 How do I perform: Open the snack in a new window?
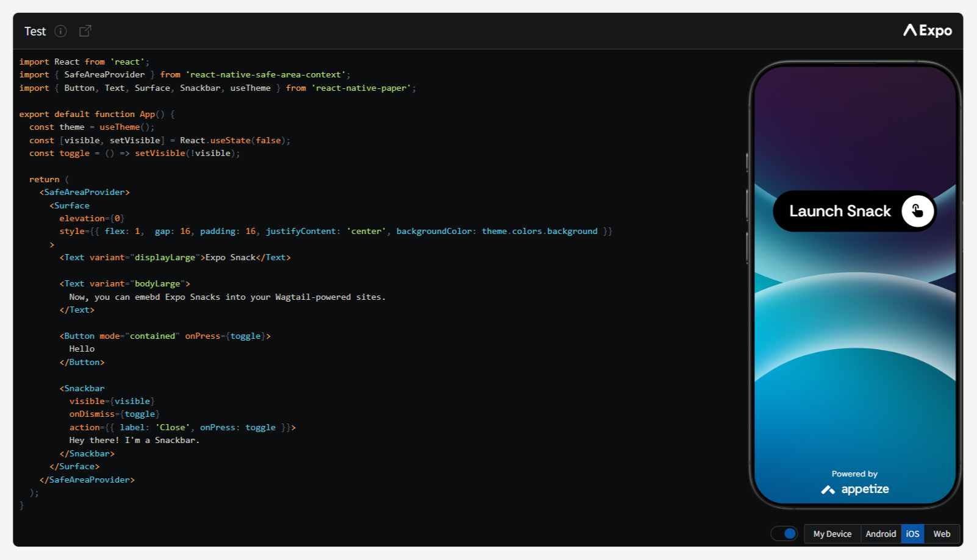pos(85,30)
